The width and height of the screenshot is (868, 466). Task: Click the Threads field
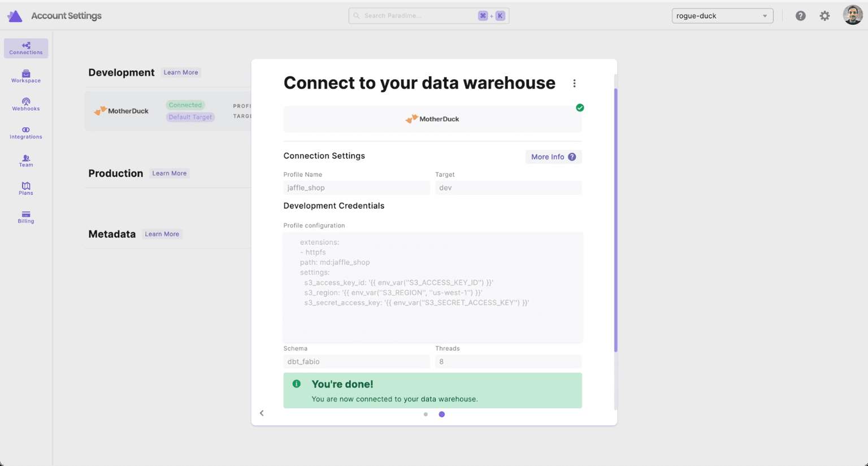click(x=508, y=362)
